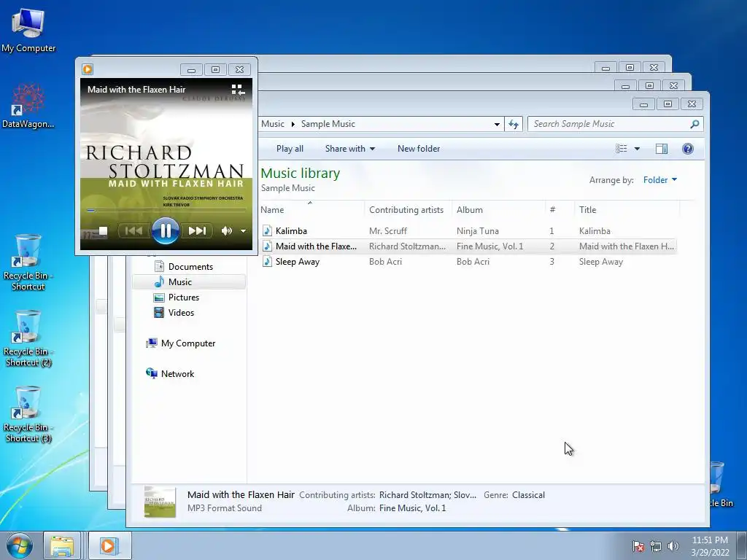Open the Arrange by Folder dropdown
Screen dimensions: 747x560
tap(659, 180)
